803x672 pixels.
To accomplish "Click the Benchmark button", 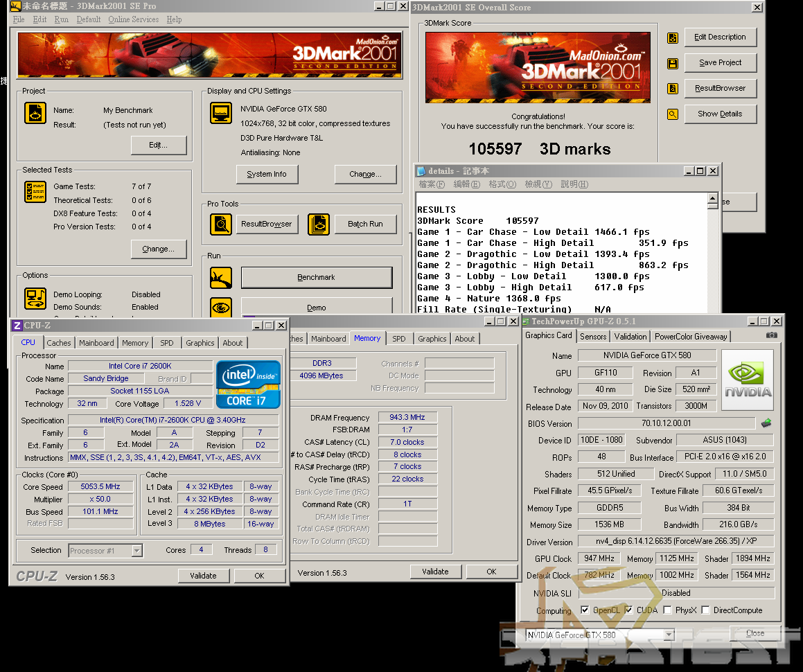I will click(317, 278).
